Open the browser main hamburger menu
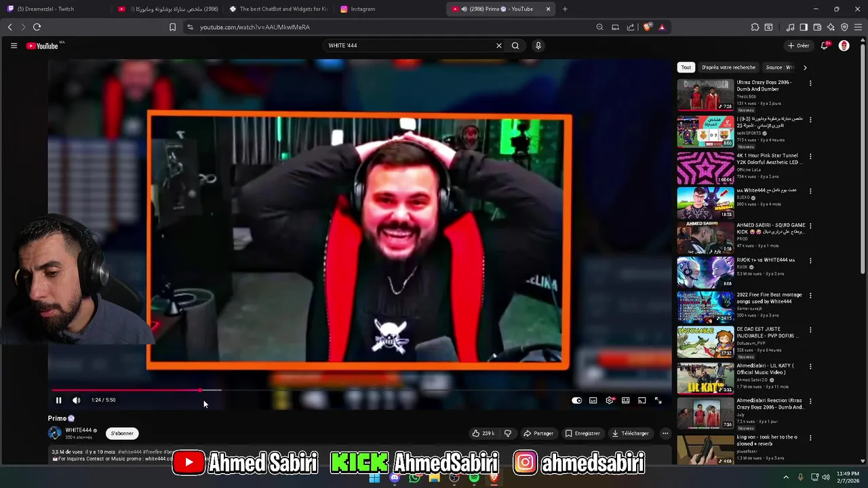Screen dimensions: 868x488 858,27
